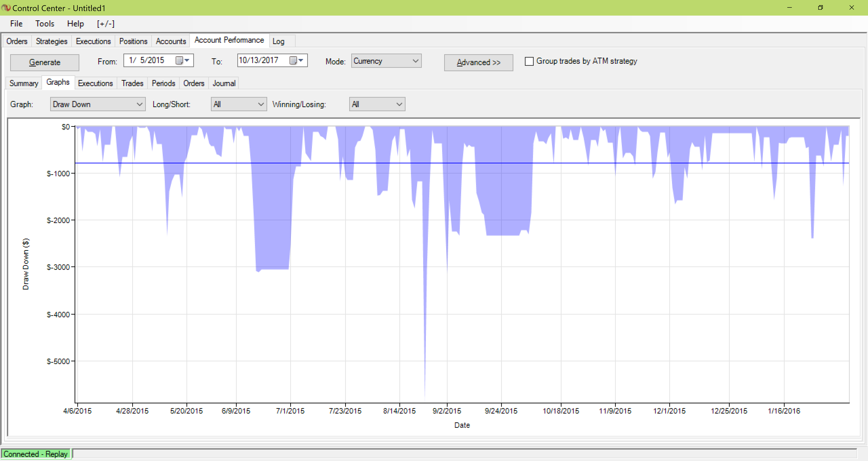Switch to the Accounts tab
The image size is (868, 461).
click(171, 41)
